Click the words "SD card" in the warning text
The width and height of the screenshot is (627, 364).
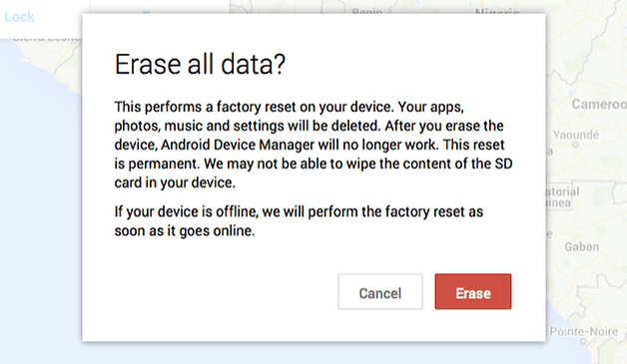(313, 173)
